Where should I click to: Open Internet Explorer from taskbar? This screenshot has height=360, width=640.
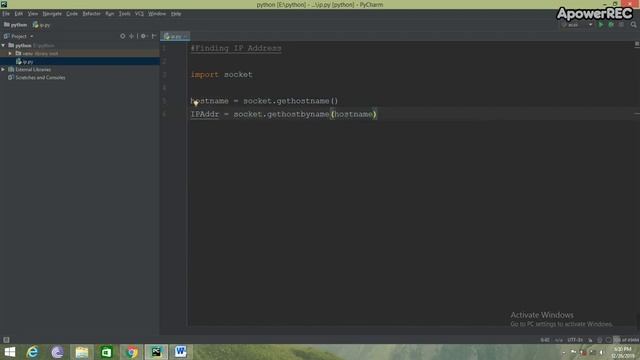33,352
